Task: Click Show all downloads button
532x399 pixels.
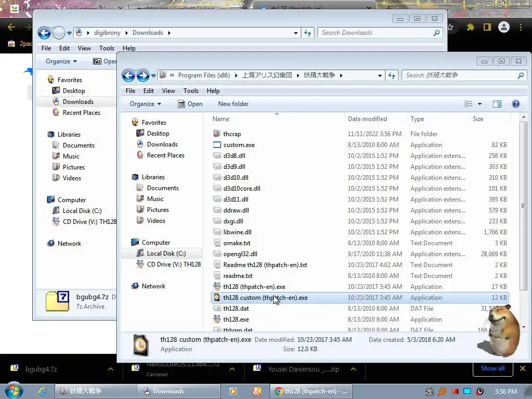Action: [493, 368]
